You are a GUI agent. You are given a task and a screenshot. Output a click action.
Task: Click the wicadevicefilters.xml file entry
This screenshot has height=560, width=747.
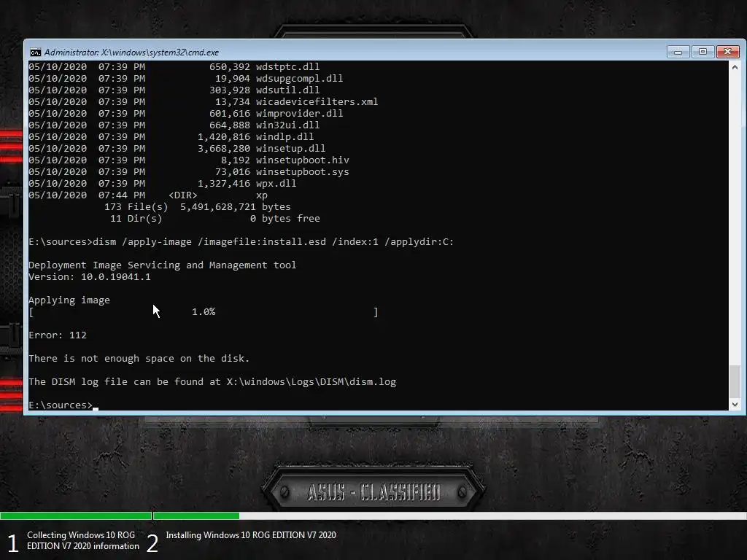click(x=317, y=101)
